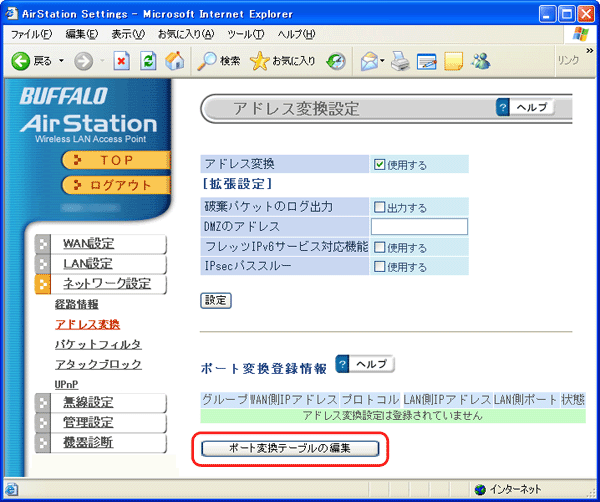The width and height of the screenshot is (600, 502).
Task: Click the ポート変換テーブルの編集 button
Action: (x=290, y=448)
